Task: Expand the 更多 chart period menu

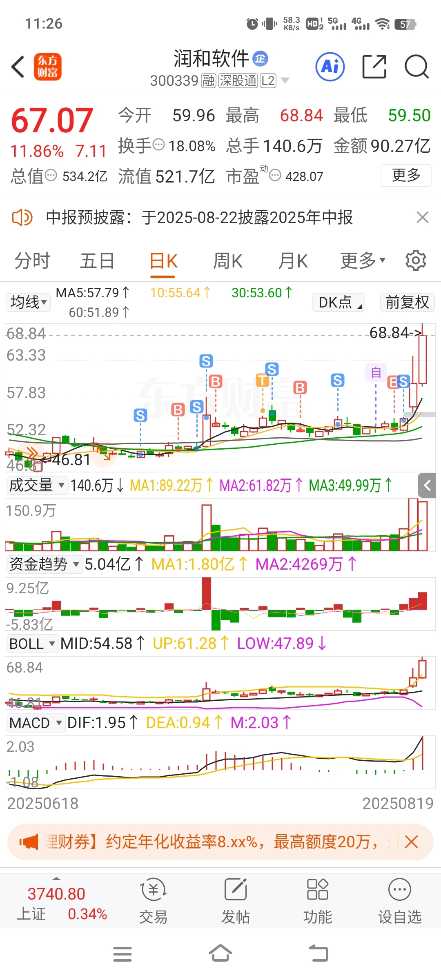Action: (x=363, y=261)
